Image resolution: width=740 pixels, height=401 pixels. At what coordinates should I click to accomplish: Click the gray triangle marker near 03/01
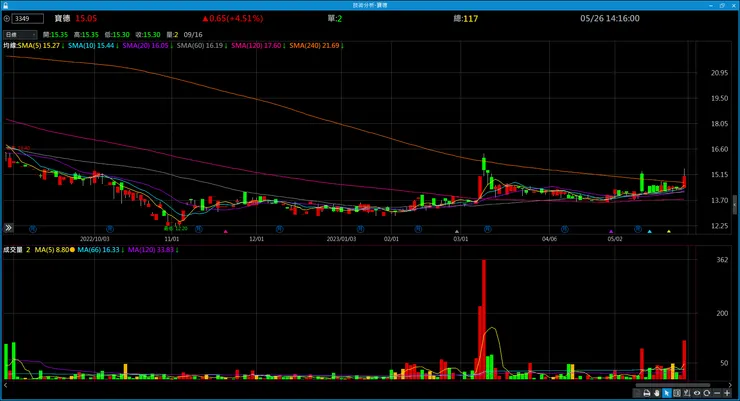point(456,231)
